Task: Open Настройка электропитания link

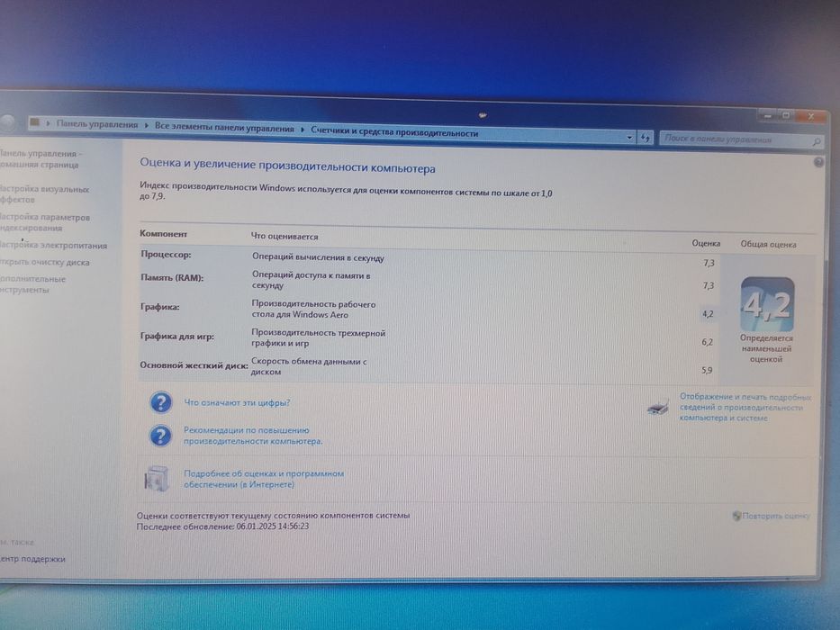Action: click(53, 246)
